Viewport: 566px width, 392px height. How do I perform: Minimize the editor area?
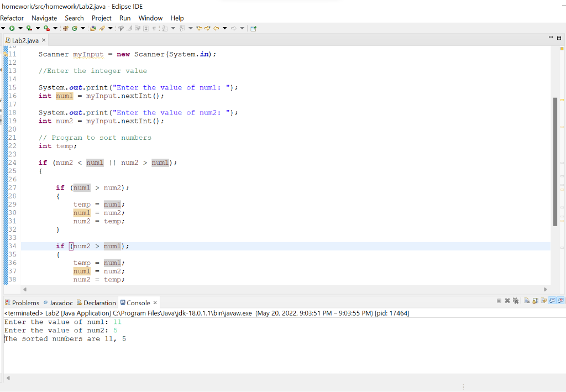click(551, 37)
